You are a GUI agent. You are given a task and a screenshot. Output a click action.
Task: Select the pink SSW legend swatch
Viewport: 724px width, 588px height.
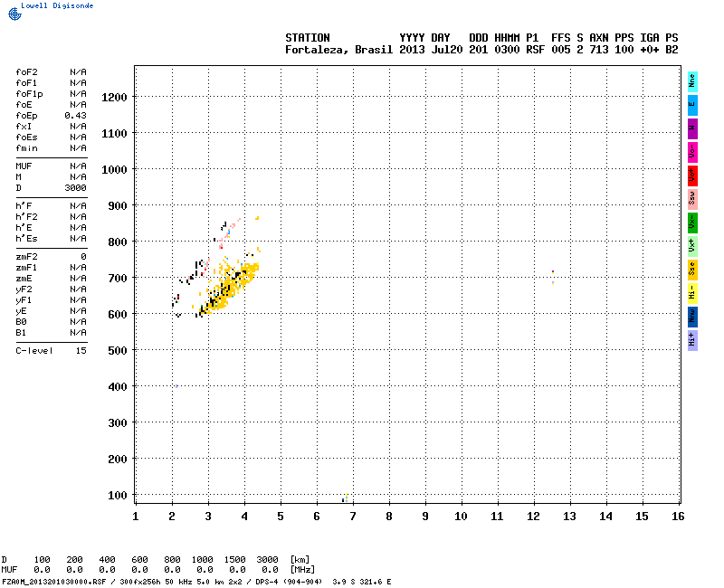tap(692, 199)
